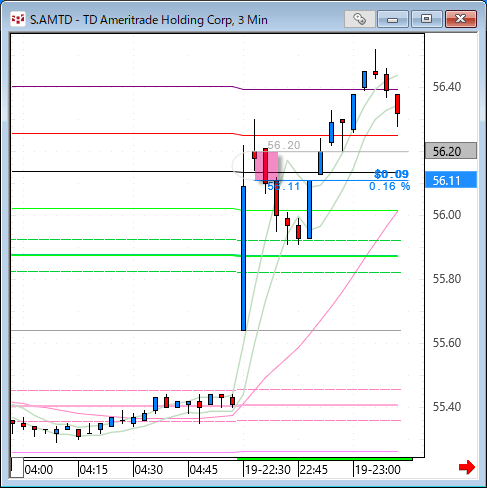Image resolution: width=487 pixels, height=488 pixels.
Task: Click the 04:45 time axis label
Action: (x=204, y=470)
